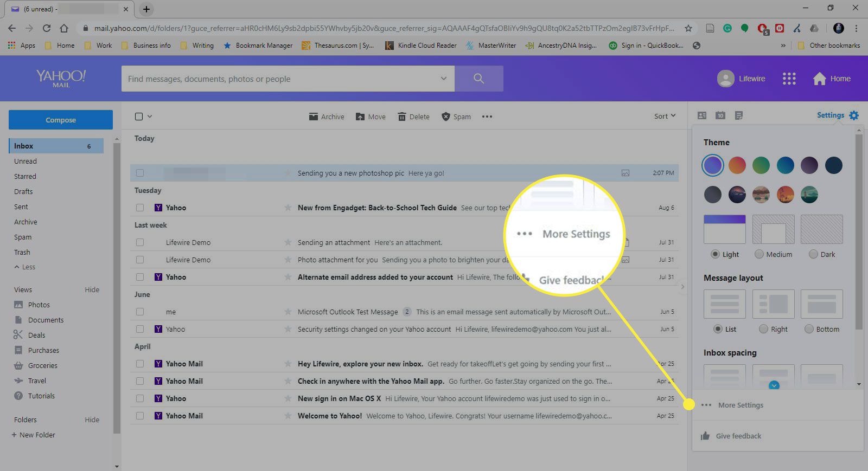Image resolution: width=868 pixels, height=471 pixels.
Task: Open the Inbox folder
Action: click(56, 146)
